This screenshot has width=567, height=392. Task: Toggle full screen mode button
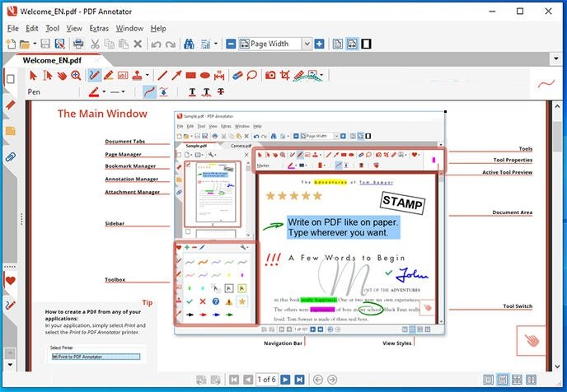(x=366, y=44)
